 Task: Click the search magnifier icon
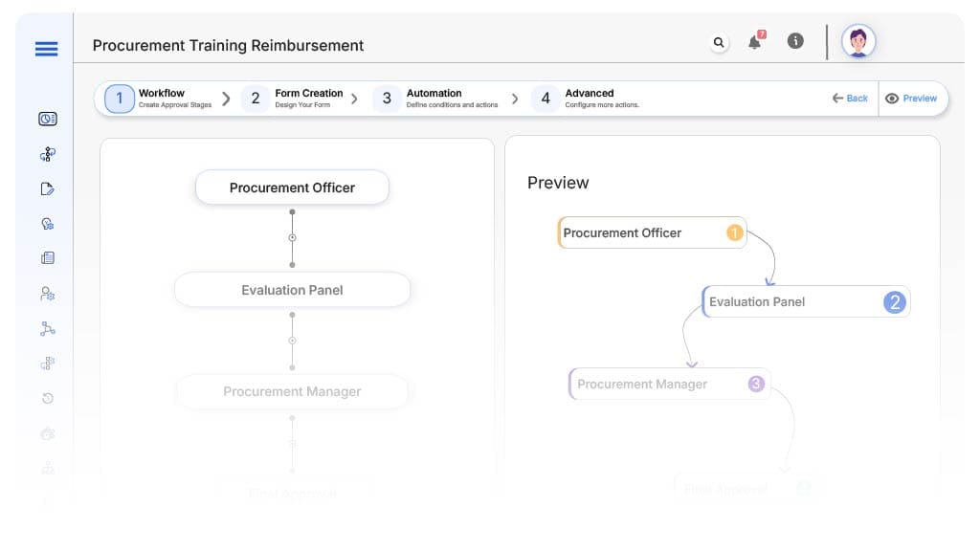click(x=719, y=42)
